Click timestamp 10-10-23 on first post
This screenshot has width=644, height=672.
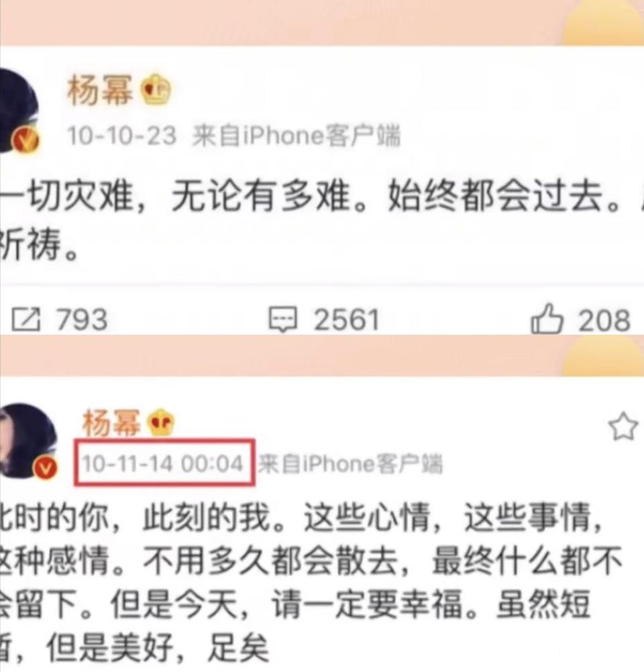pos(122,136)
